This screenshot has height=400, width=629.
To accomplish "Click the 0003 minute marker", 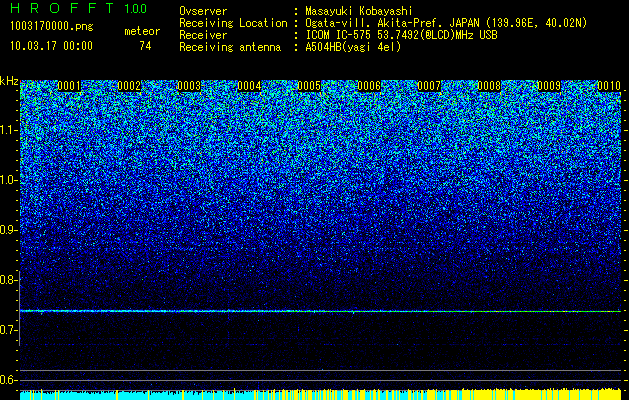I will click(189, 86).
